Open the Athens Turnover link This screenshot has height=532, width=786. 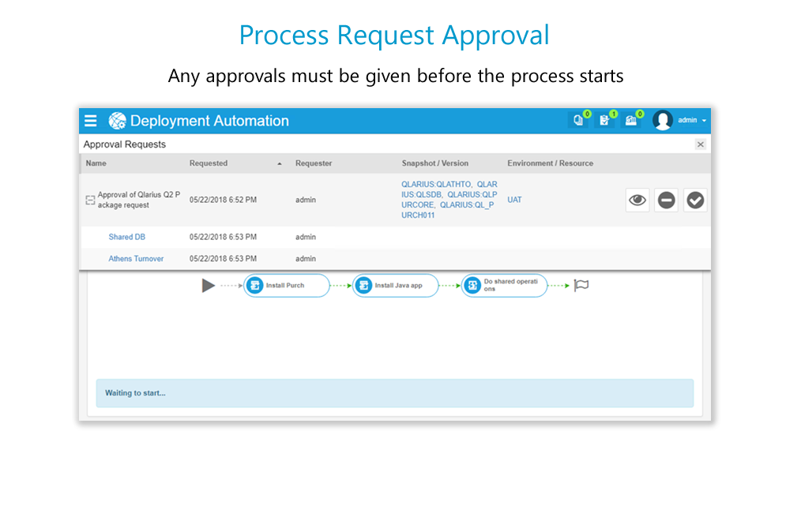click(136, 258)
